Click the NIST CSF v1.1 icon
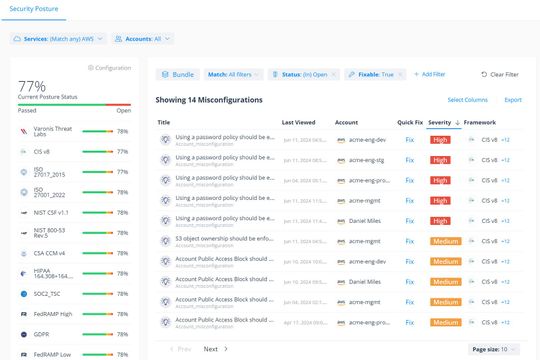 24,213
